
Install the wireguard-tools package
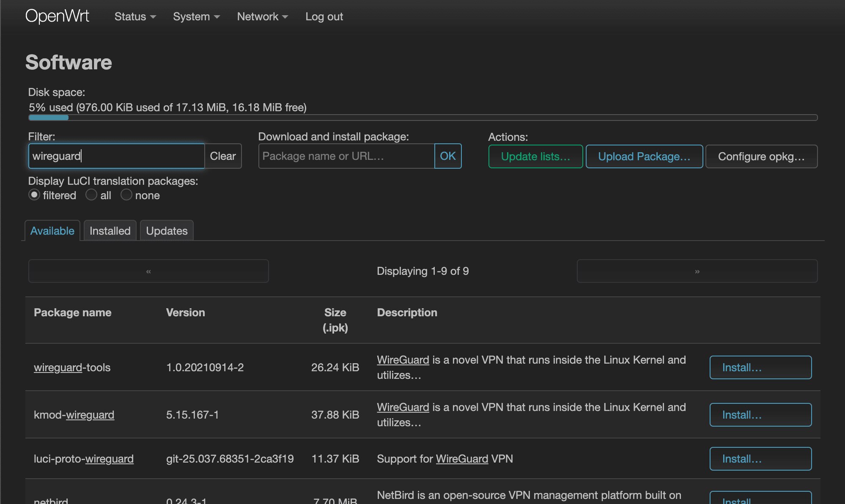[760, 367]
